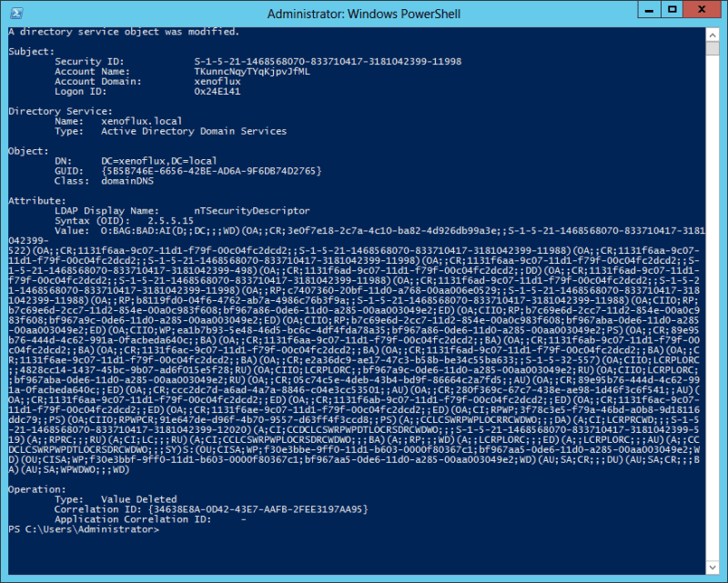The width and height of the screenshot is (728, 583).
Task: Minimize the PowerShell window
Action: [x=649, y=10]
